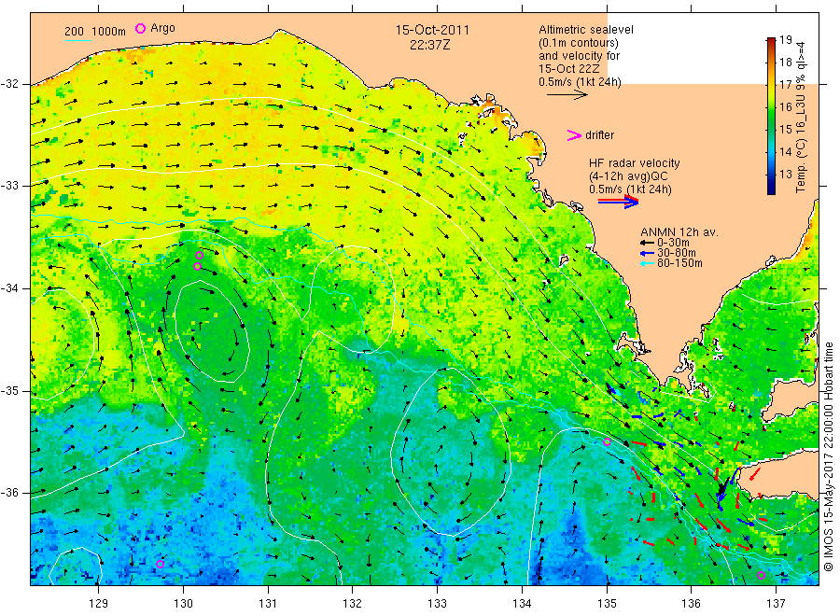840x616 pixels.
Task: Click the 'Argo' legend label
Action: click(x=162, y=28)
